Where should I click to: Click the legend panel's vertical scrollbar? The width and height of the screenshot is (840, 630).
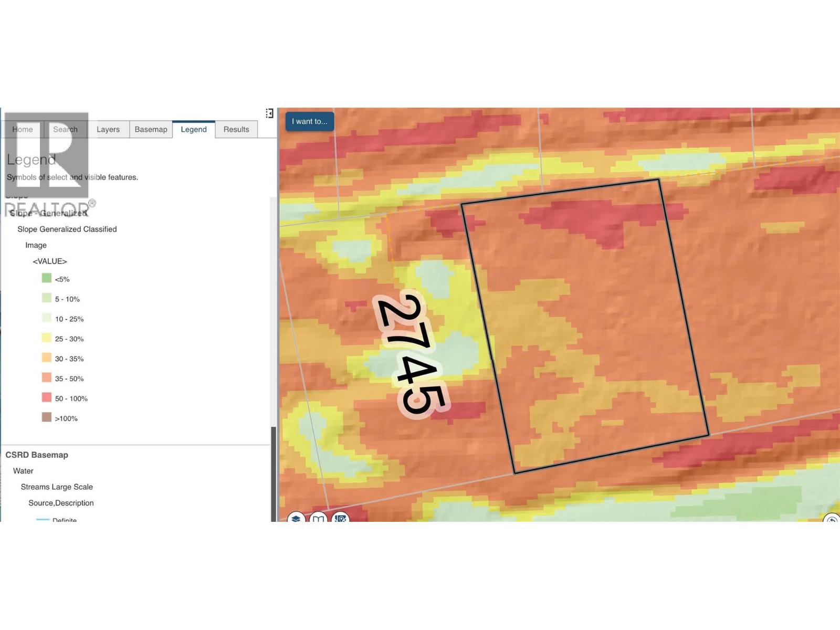coord(273,472)
